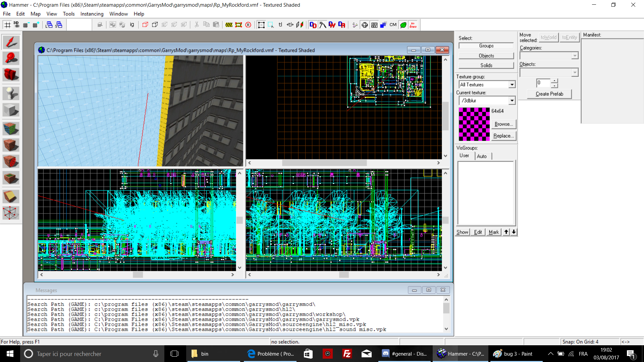Click the Hide Selected Objects icon
The width and height of the screenshot is (644, 362).
pos(145,25)
